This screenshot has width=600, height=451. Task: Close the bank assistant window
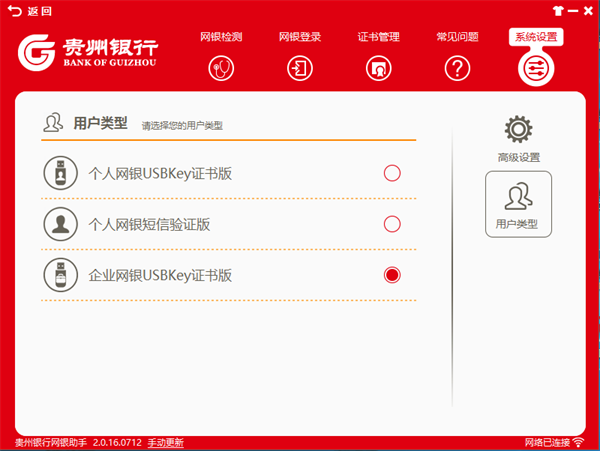click(x=588, y=11)
